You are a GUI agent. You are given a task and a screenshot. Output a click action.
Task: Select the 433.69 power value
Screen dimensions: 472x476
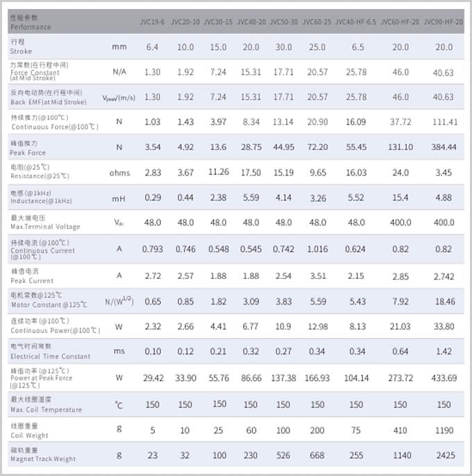tap(444, 378)
